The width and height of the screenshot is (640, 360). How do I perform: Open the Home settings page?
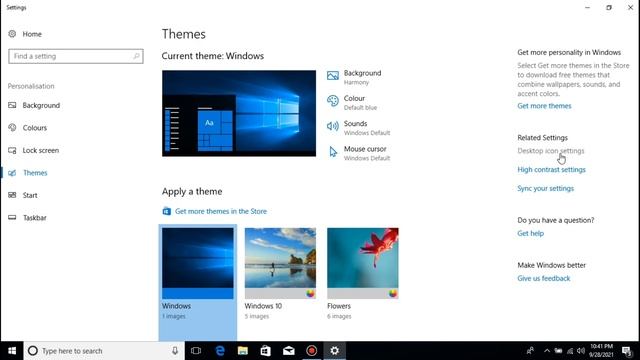click(25, 34)
